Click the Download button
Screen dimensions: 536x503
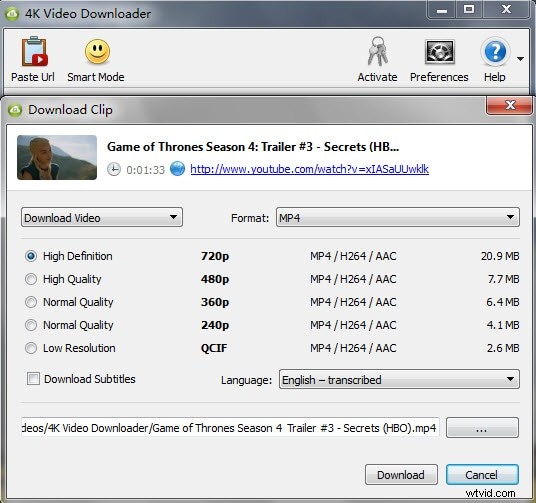401,475
